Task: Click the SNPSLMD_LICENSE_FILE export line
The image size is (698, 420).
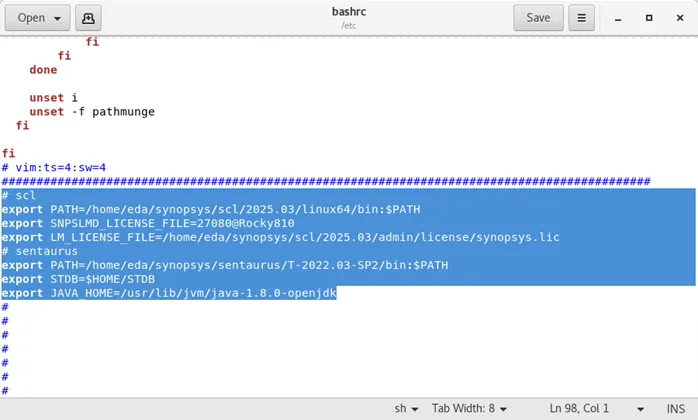Action: coord(148,223)
